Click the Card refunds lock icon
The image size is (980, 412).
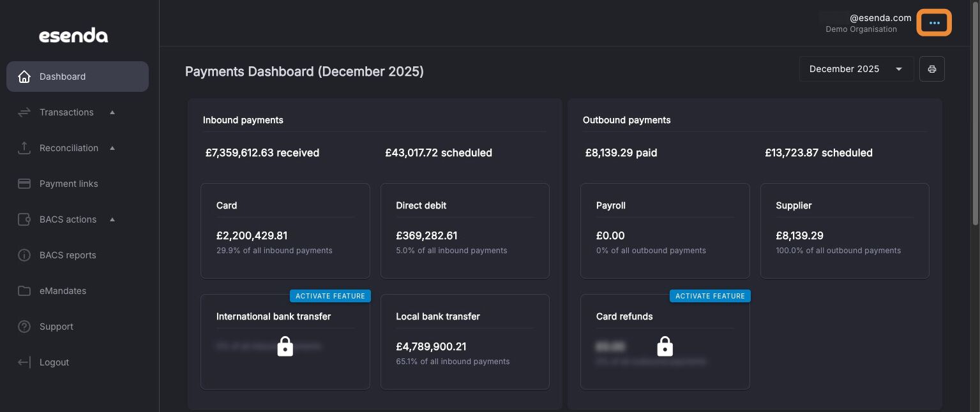tap(665, 346)
